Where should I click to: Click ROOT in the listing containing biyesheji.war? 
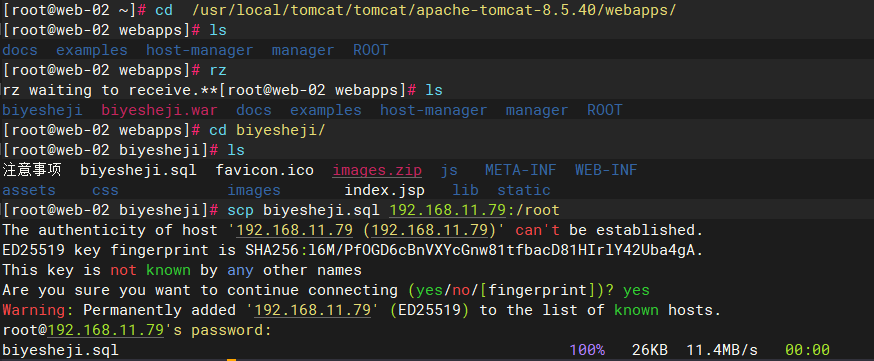point(604,110)
